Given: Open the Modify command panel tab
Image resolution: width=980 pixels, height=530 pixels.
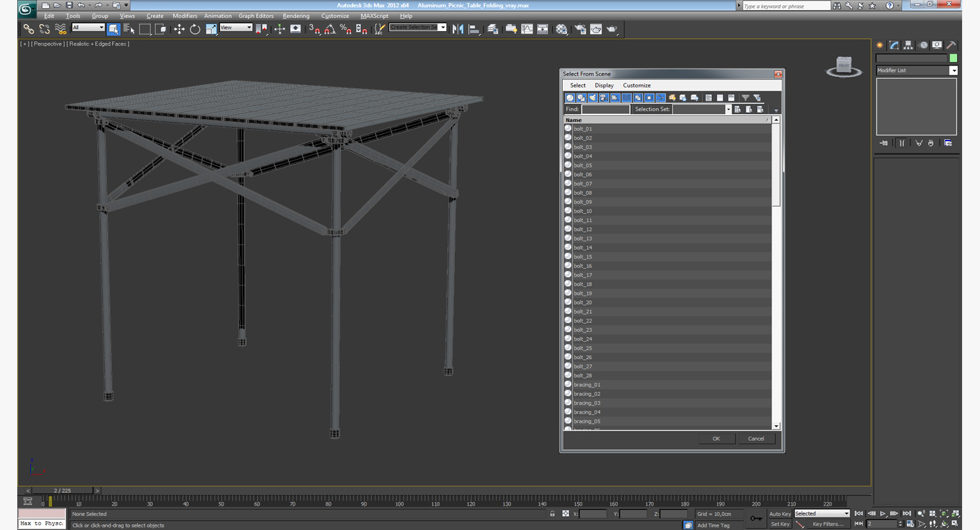Looking at the screenshot, I should (894, 45).
